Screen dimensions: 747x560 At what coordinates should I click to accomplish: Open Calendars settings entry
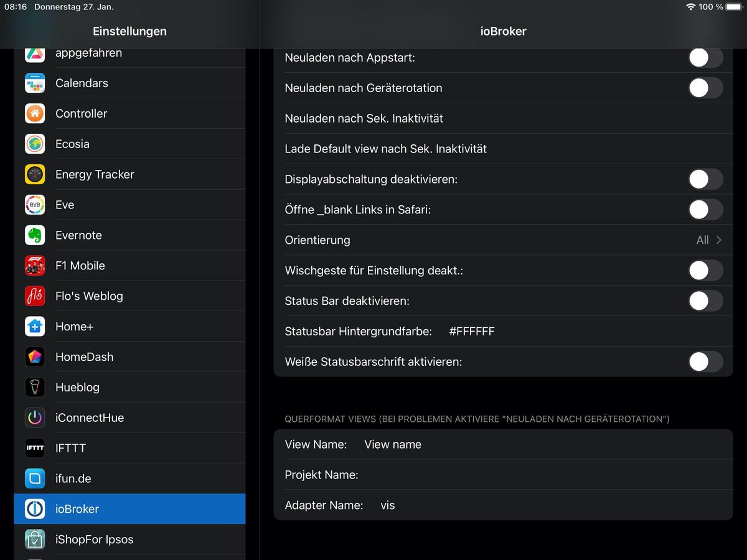[x=129, y=83]
